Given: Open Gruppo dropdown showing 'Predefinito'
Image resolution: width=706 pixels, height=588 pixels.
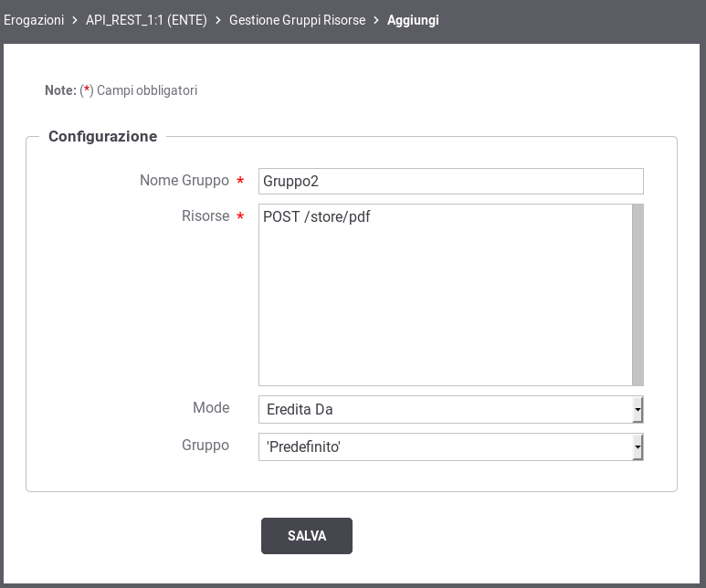Looking at the screenshot, I should click(x=450, y=446).
